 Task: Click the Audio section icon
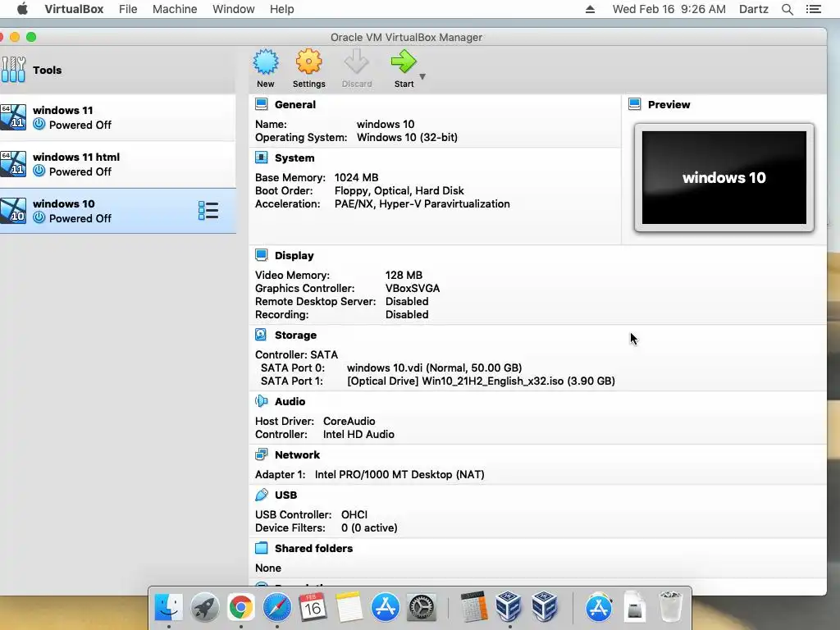262,401
